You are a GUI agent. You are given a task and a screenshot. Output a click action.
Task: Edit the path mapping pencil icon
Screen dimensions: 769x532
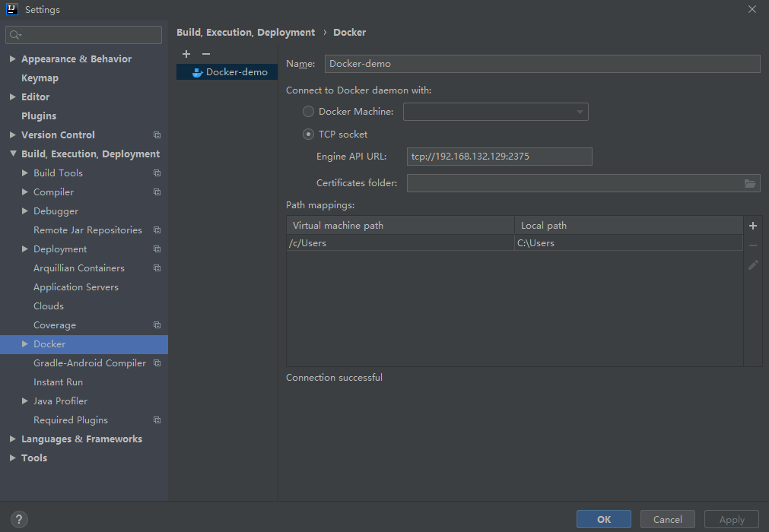click(753, 264)
